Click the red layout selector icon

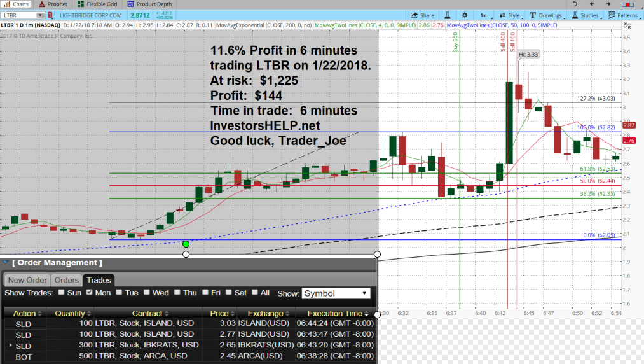627,4
